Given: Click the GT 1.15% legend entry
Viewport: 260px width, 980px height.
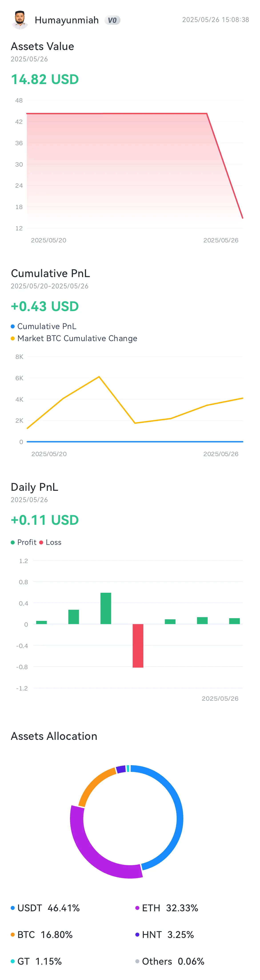Looking at the screenshot, I should pos(36,961).
